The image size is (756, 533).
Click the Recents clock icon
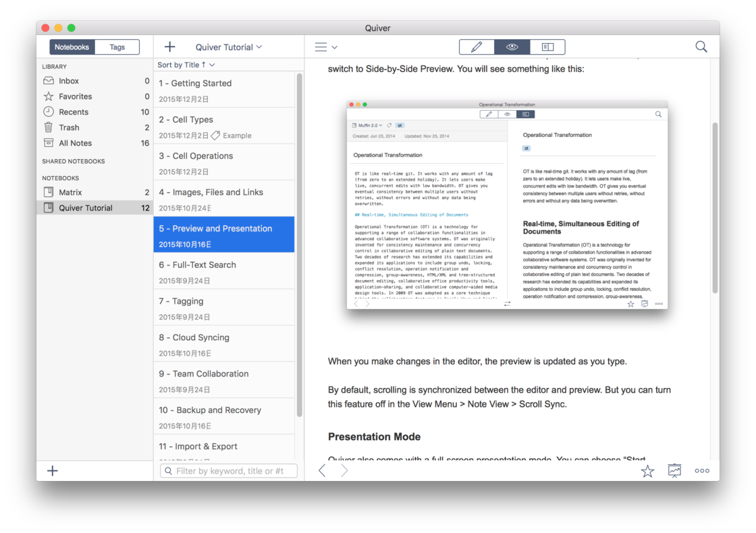pyautogui.click(x=49, y=112)
